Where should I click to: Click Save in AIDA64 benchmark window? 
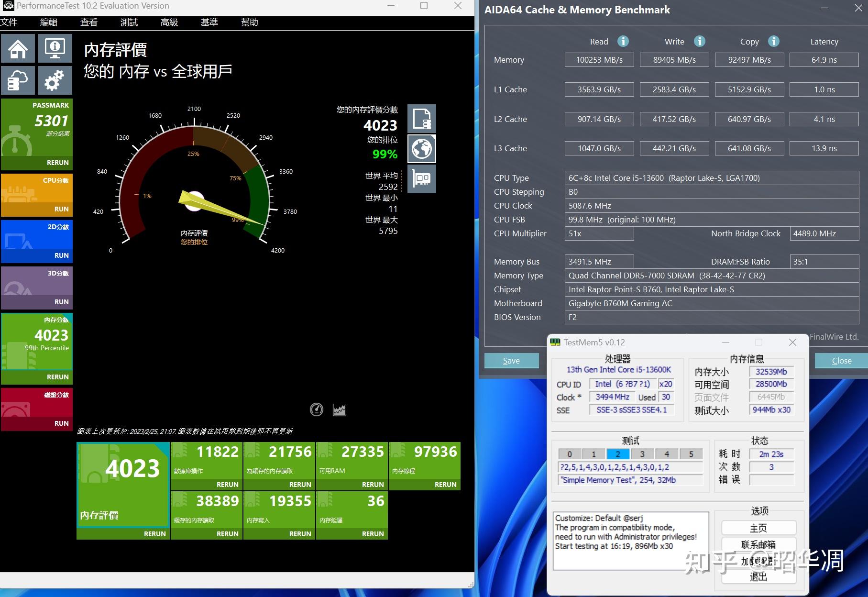511,361
